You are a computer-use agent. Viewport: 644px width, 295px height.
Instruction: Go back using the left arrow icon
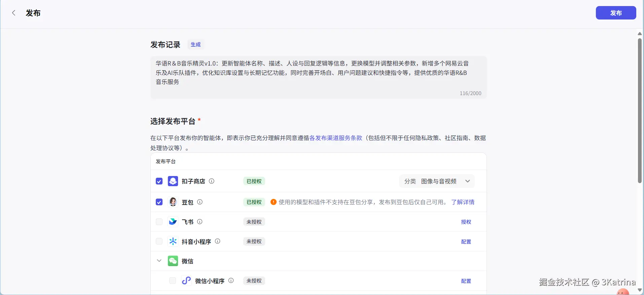(14, 13)
